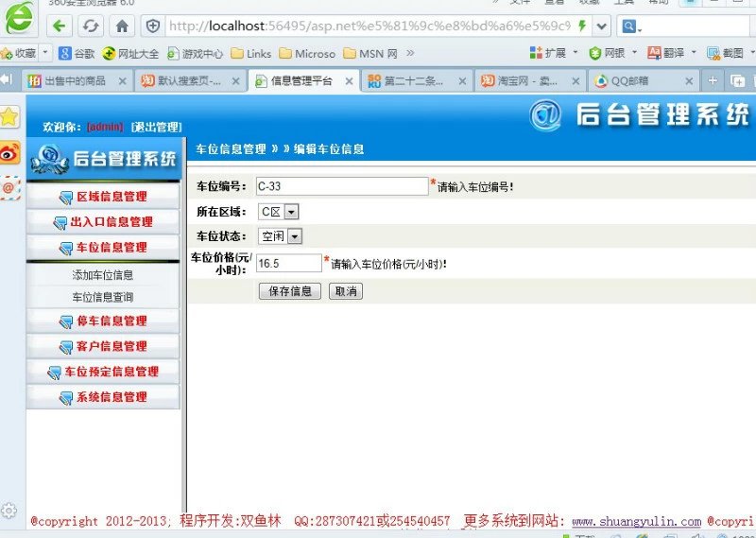This screenshot has width=756, height=538.
Task: Click the 取消 button
Action: click(x=345, y=291)
